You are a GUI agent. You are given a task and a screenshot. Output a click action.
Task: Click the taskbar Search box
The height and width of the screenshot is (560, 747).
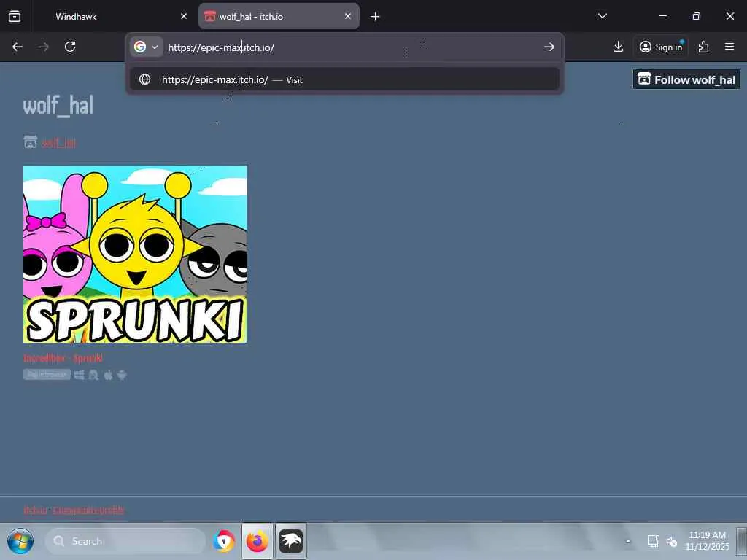[125, 542]
